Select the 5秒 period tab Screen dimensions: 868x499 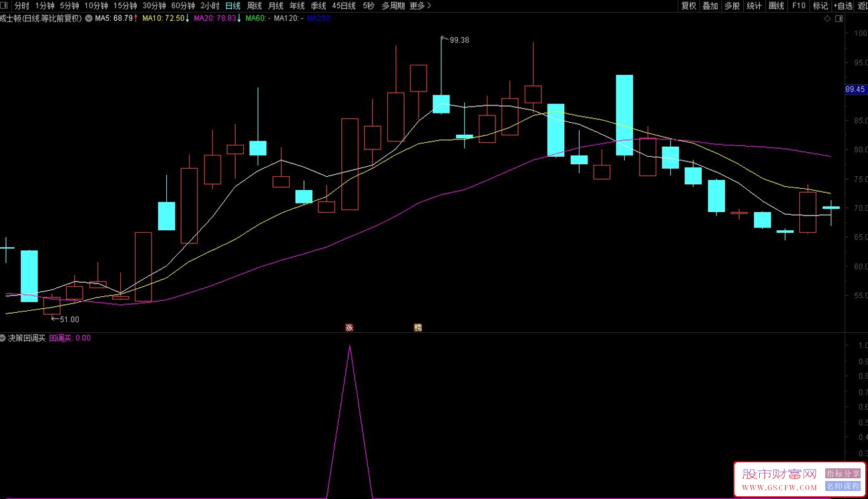coord(369,5)
